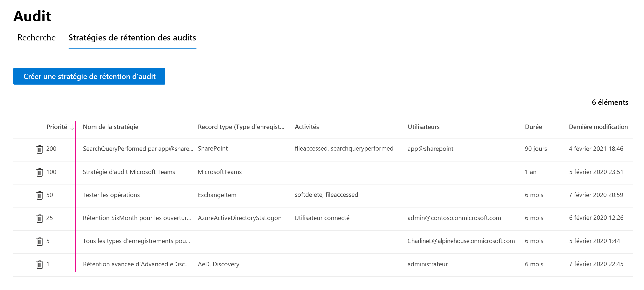
Task: Click the app@sharepoint user cell
Action: (430, 149)
